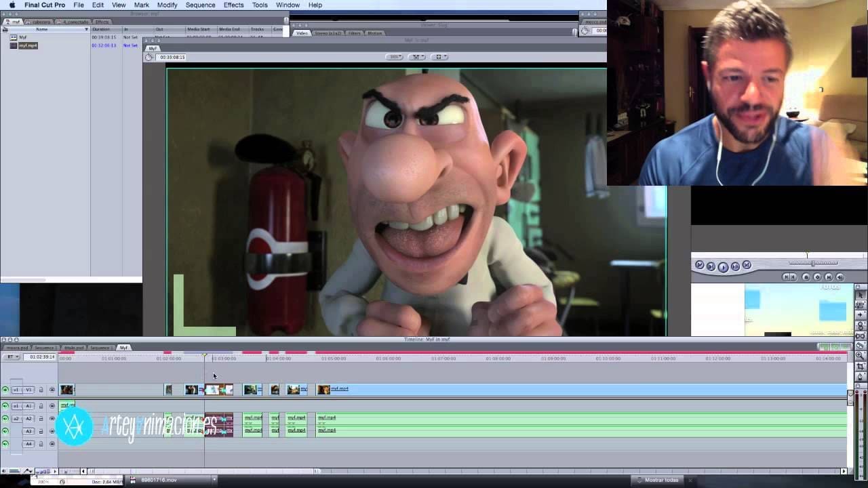The height and width of the screenshot is (488, 868).
Task: Toggle Auto Select on track A2
Action: pos(52,418)
